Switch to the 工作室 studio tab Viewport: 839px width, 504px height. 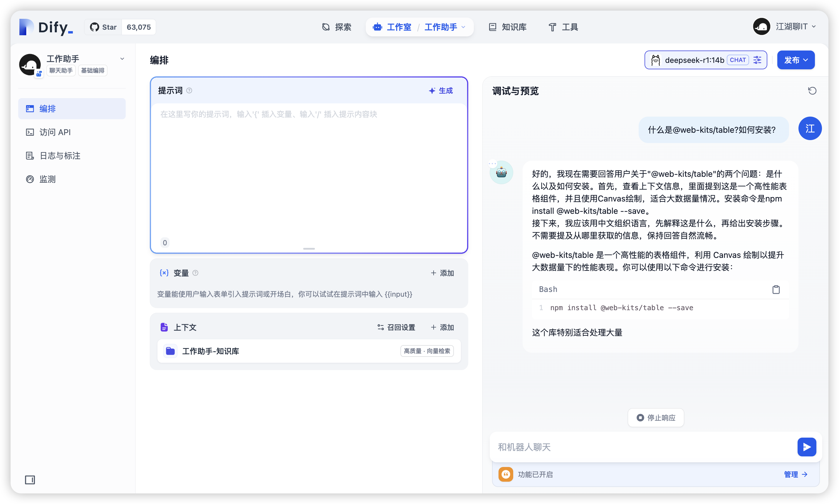[392, 27]
